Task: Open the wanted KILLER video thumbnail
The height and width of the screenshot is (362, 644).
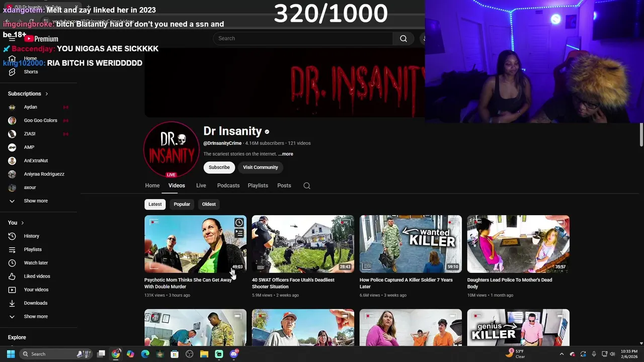Action: [x=411, y=244]
